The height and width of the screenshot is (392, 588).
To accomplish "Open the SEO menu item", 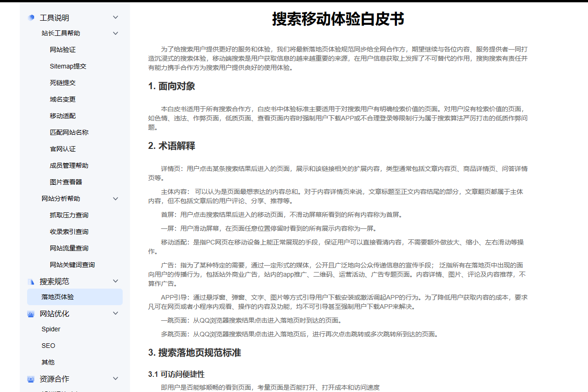I will tap(48, 346).
